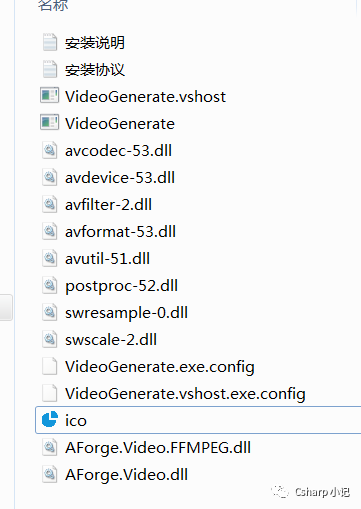The width and height of the screenshot is (361, 509).
Task: Select the AForge.Video.dll file name
Action: pos(126,475)
